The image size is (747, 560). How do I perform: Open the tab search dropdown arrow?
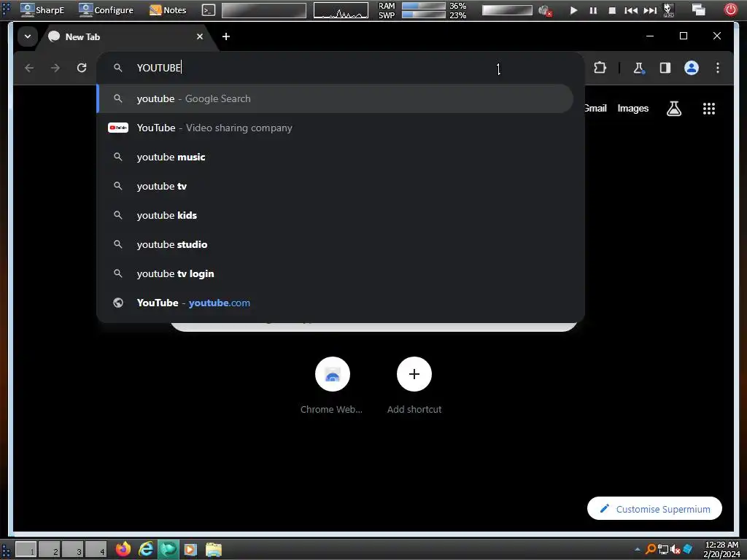[x=28, y=36]
